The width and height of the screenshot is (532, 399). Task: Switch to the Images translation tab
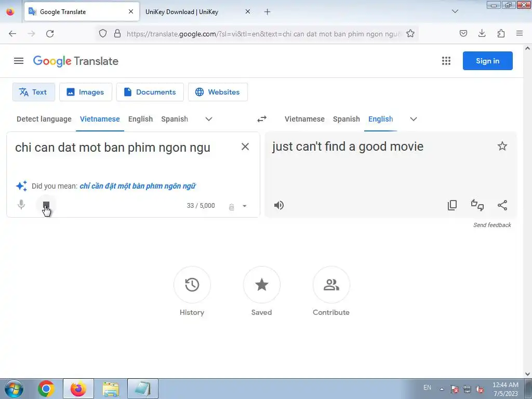pyautogui.click(x=86, y=92)
